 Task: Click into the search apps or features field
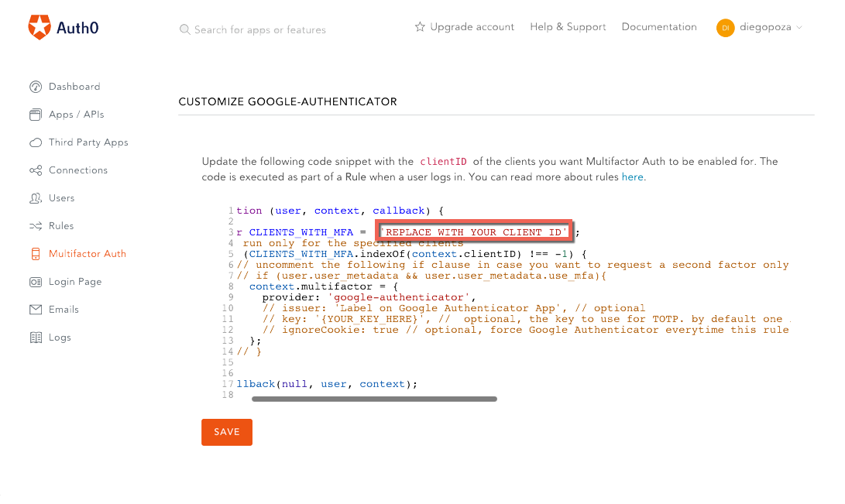click(260, 30)
